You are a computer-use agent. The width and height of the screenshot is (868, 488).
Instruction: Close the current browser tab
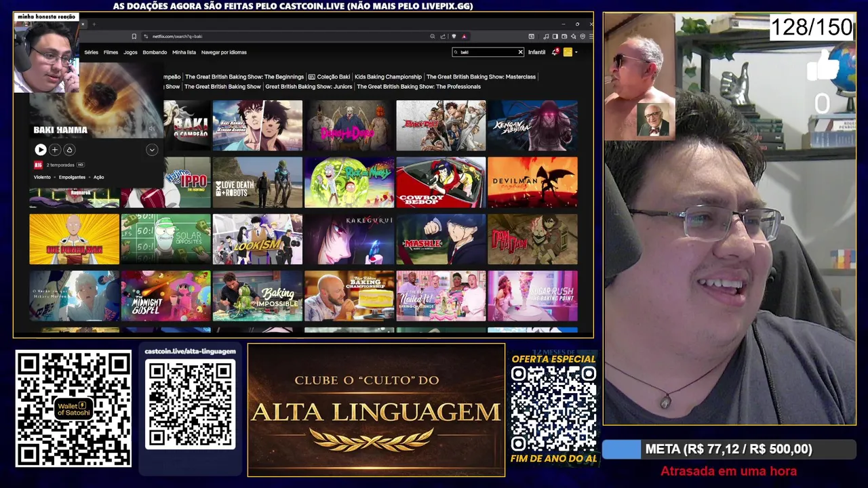pyautogui.click(x=83, y=24)
